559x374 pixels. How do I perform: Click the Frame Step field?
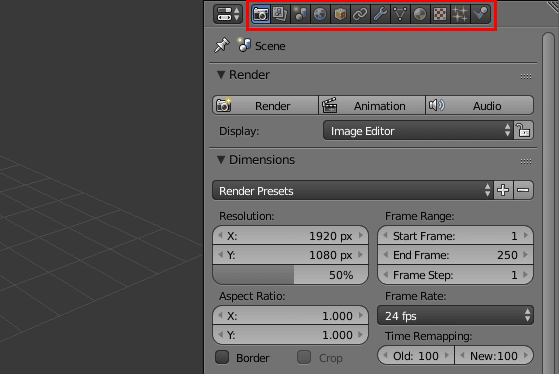[455, 275]
